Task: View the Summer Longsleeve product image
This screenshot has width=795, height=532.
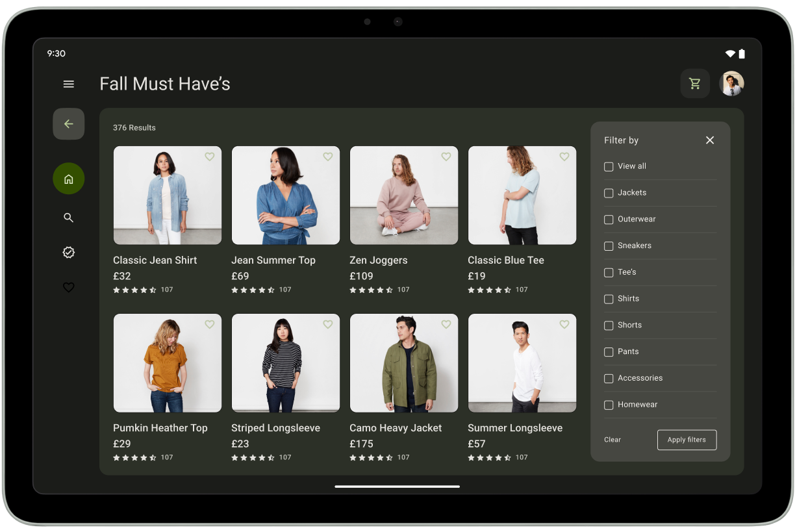Action: point(522,363)
